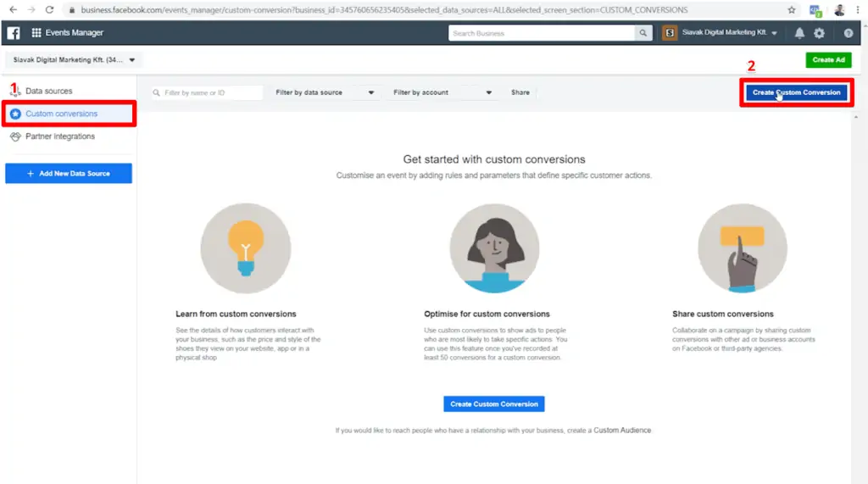Open the business switcher in top bar
The image size is (868, 484).
tap(721, 33)
